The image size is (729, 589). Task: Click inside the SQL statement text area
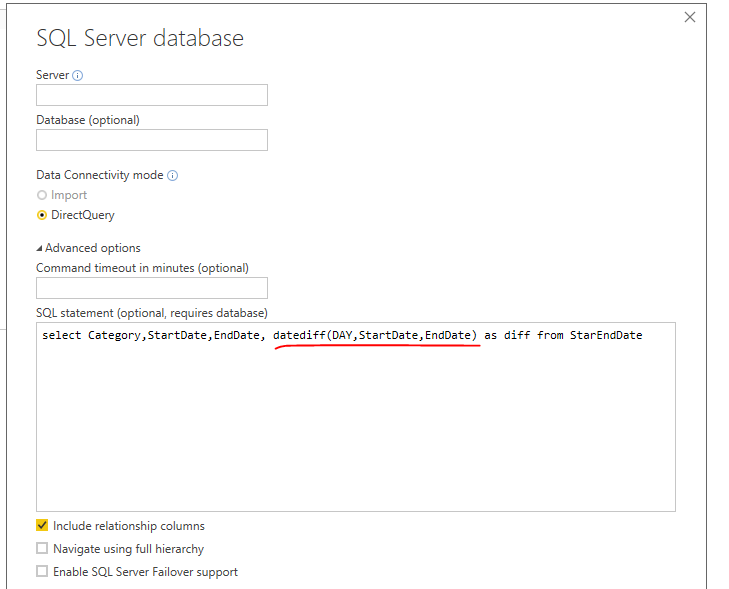pos(356,417)
